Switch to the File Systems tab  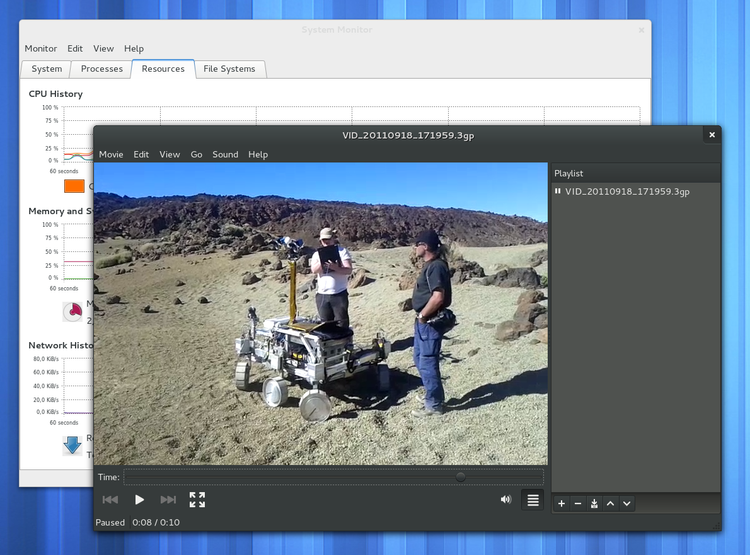(x=229, y=69)
